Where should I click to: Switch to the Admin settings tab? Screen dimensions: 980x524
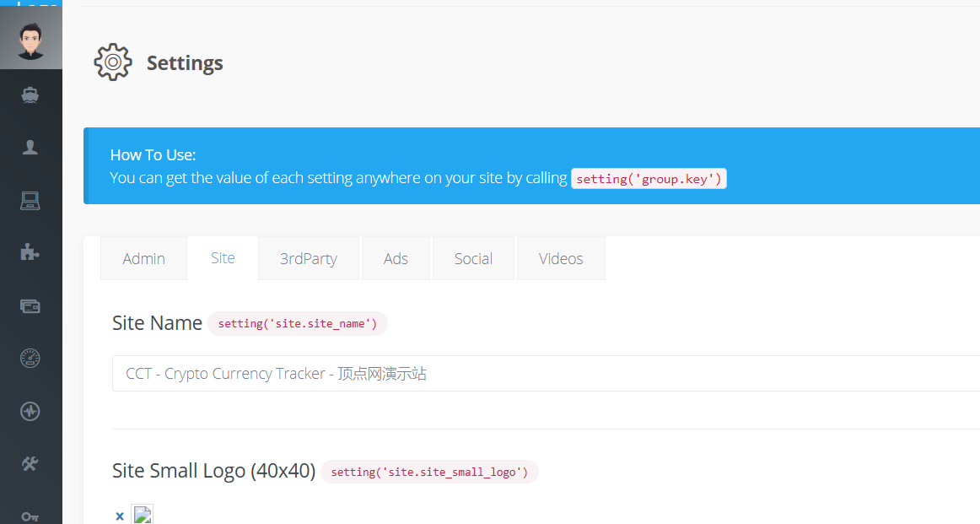click(143, 258)
